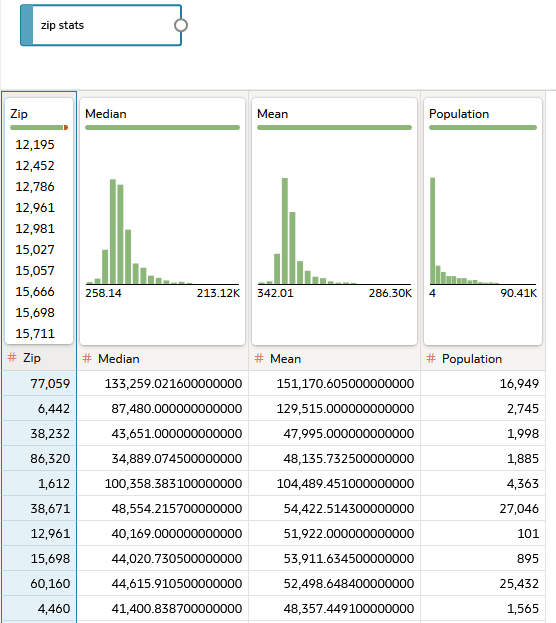This screenshot has height=623, width=556.
Task: Click Zip cell 38,232
Action: coord(39,433)
